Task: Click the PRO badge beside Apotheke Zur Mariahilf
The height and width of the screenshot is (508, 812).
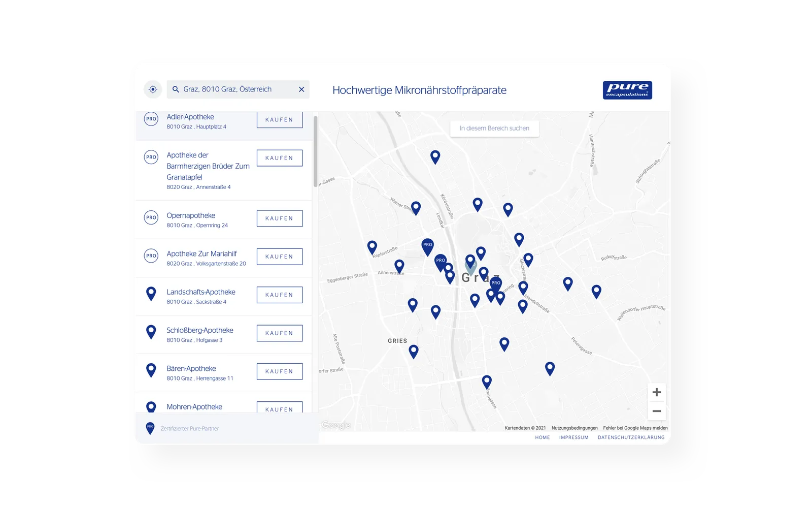Action: (x=151, y=256)
